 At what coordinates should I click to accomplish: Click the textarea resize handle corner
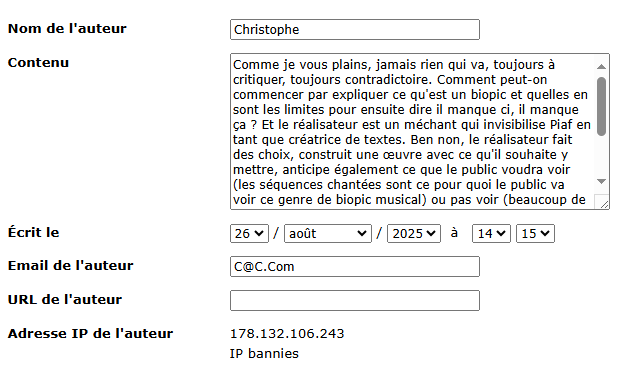tap(603, 203)
